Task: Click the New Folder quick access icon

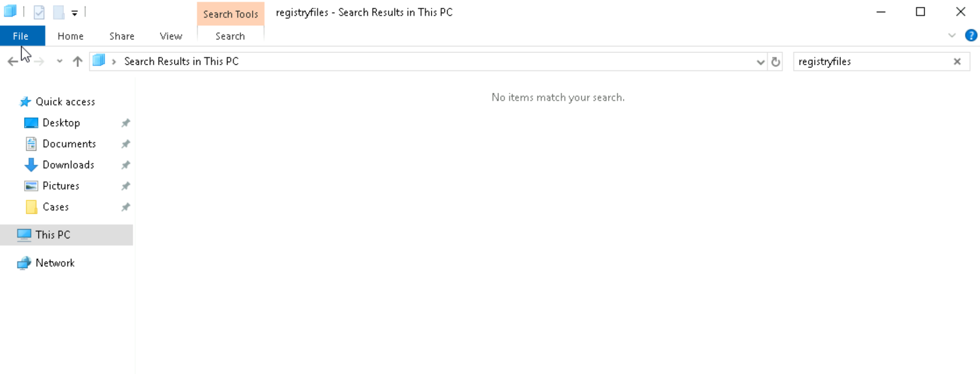Action: click(x=58, y=12)
